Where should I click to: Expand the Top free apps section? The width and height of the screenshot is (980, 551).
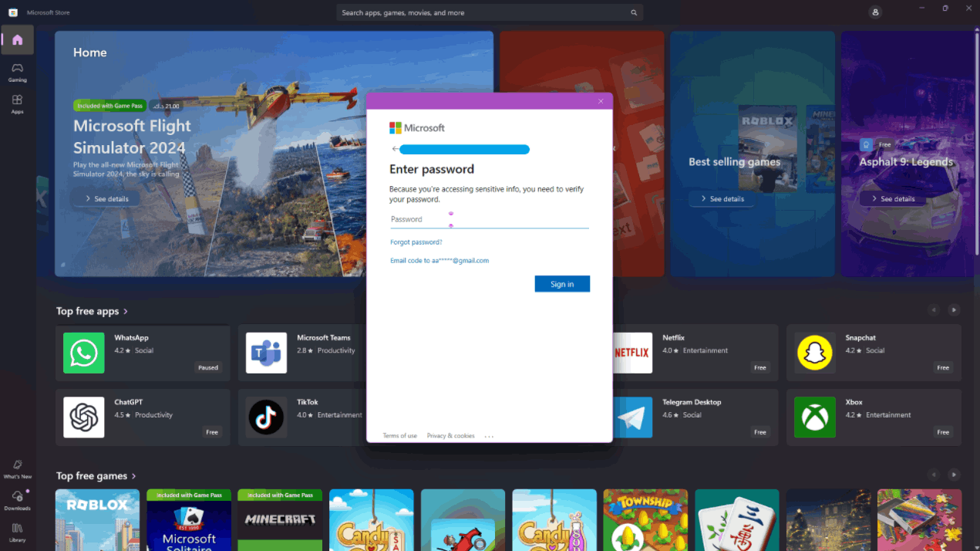point(92,311)
